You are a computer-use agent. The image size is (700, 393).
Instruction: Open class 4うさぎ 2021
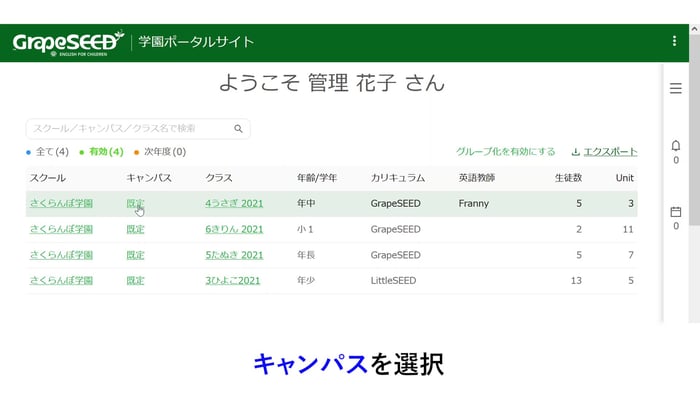pyautogui.click(x=234, y=203)
